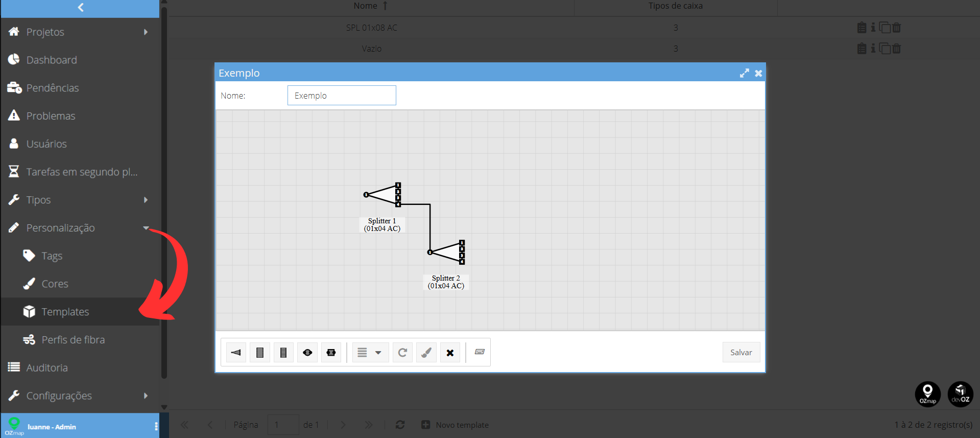Go to first page of templates

click(x=184, y=425)
